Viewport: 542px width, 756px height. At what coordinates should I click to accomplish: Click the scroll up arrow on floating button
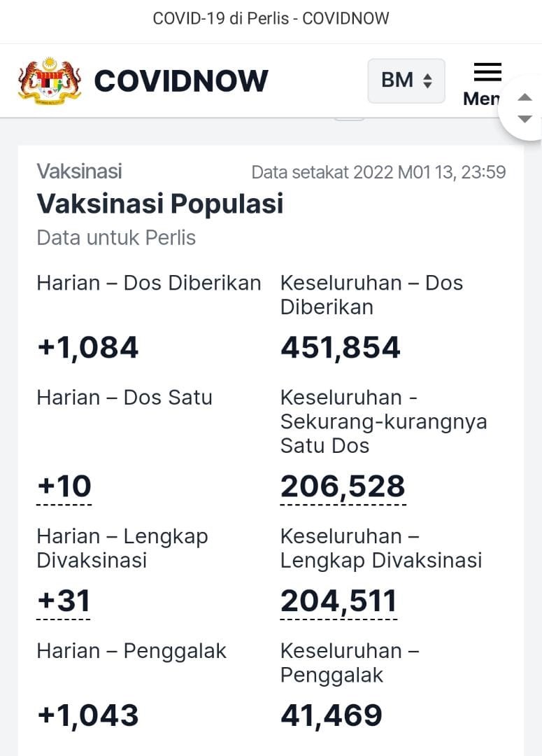click(x=525, y=97)
